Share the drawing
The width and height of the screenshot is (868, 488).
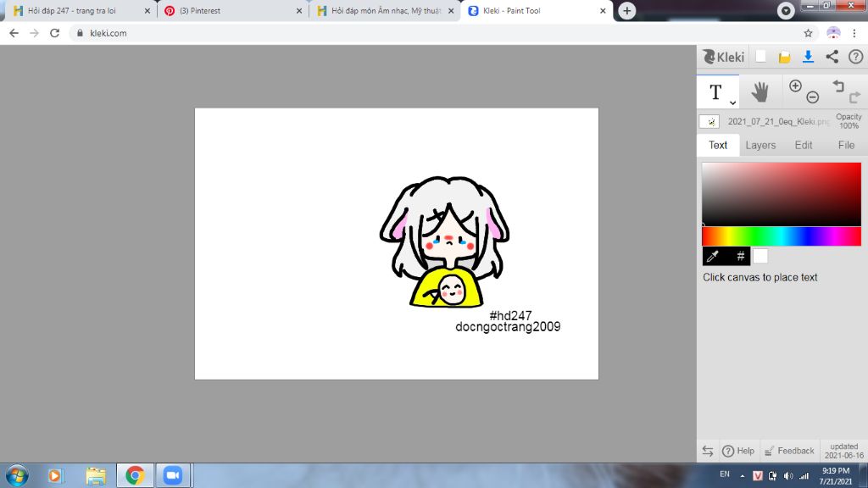(x=832, y=57)
